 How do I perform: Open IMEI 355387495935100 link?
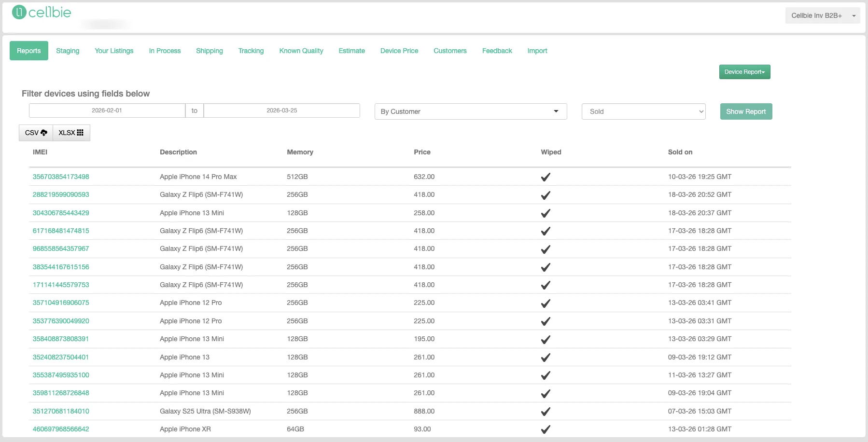[61, 375]
